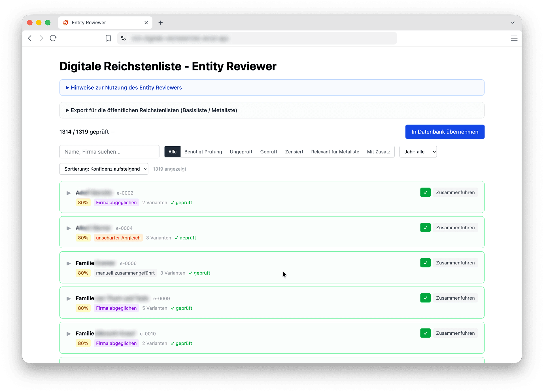The height and width of the screenshot is (392, 544).
Task: Toggle the green checkmark for e-0010
Action: [x=425, y=333]
